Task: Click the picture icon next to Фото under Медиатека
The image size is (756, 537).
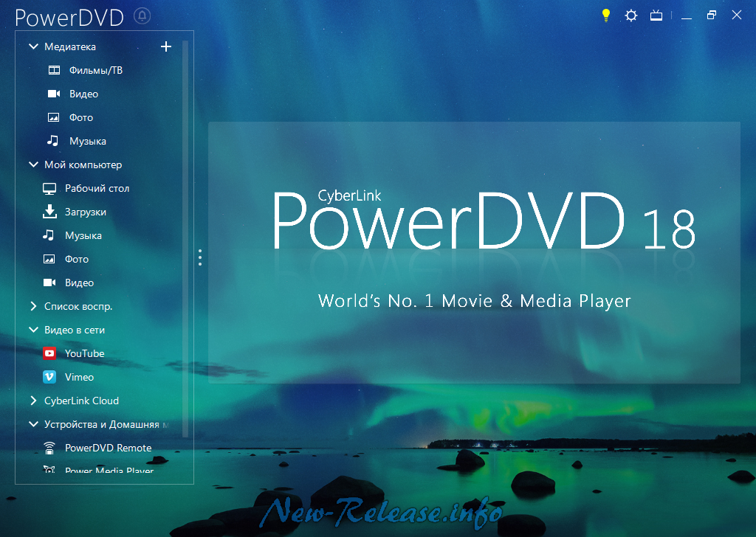Action: pos(53,117)
